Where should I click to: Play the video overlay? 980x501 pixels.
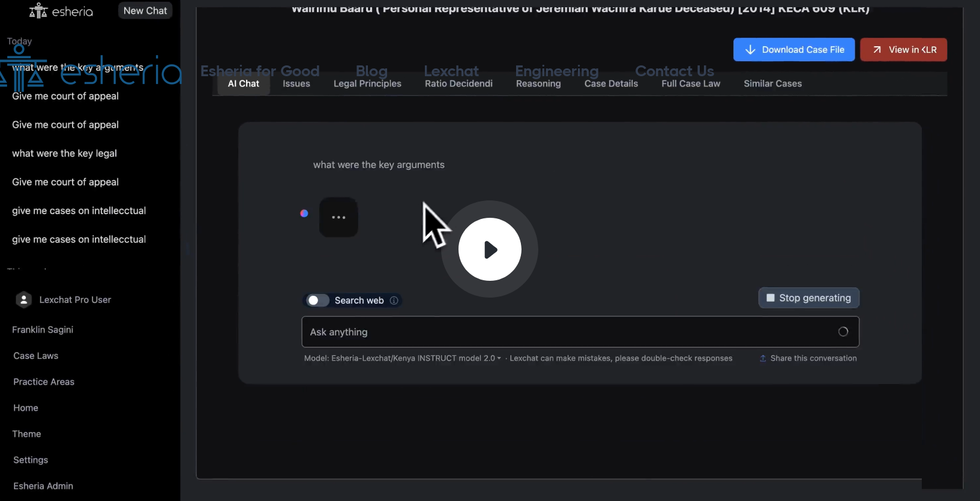click(x=490, y=249)
